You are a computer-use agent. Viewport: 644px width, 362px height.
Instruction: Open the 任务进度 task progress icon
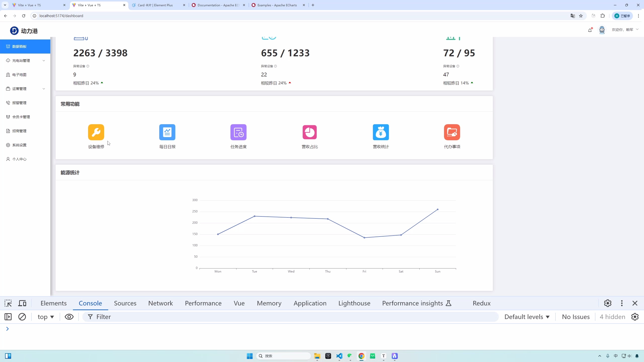tap(238, 132)
